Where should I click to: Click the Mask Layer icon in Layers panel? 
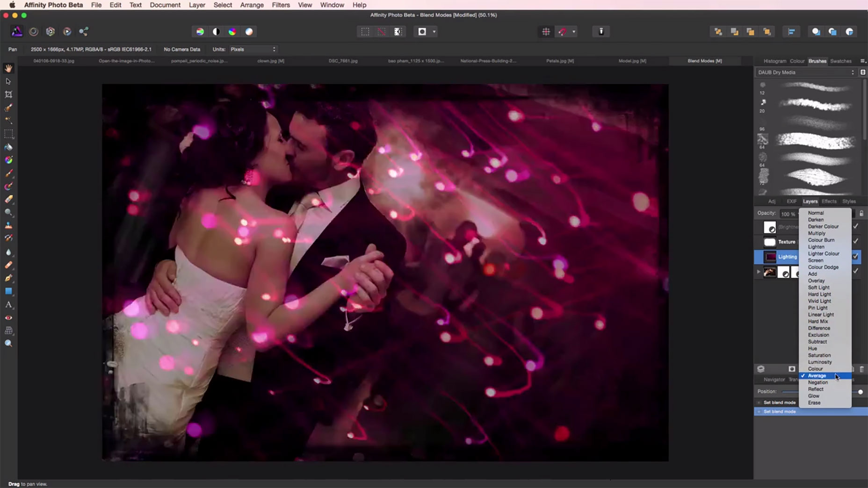click(792, 369)
